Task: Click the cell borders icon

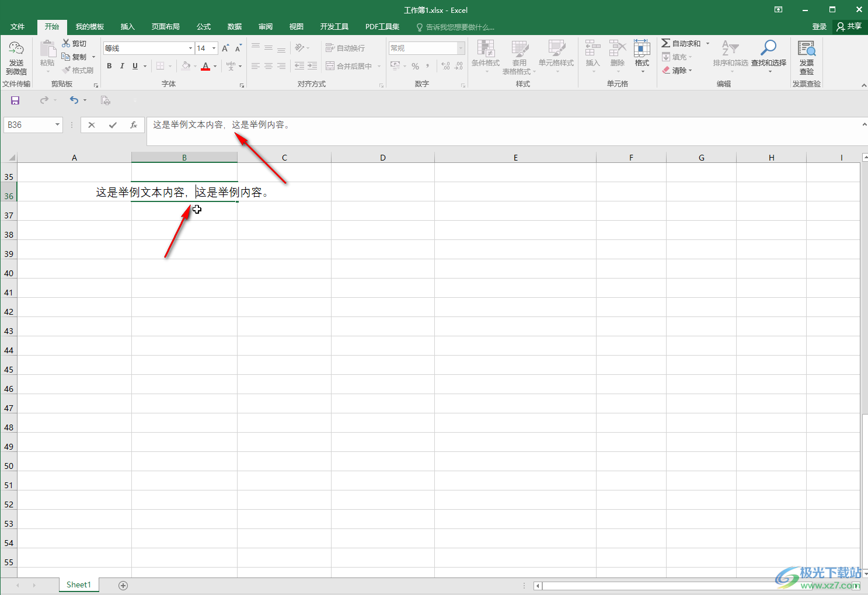Action: [x=160, y=66]
